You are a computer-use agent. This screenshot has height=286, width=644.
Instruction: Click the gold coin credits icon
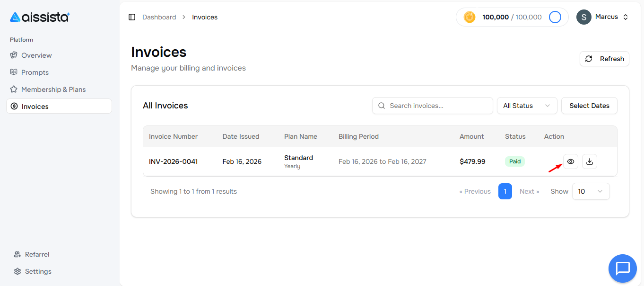click(469, 17)
